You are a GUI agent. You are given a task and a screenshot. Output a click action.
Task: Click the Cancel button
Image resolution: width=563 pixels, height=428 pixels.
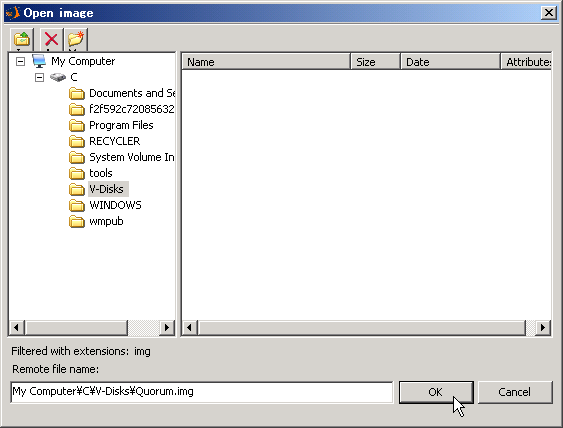pos(515,392)
